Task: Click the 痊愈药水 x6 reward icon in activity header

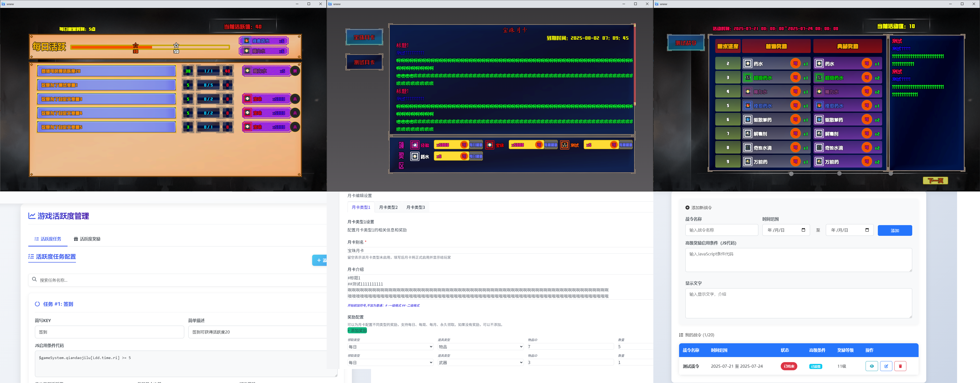Action: click(247, 41)
